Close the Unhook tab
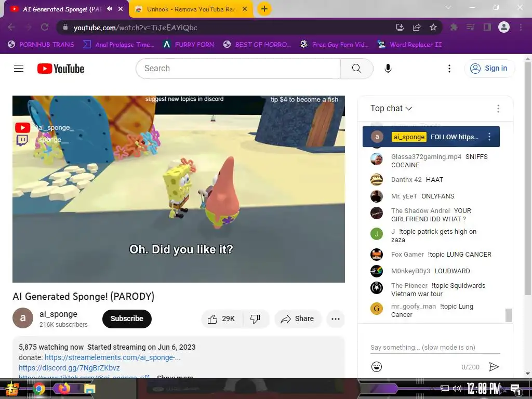The height and width of the screenshot is (399, 532). (244, 9)
